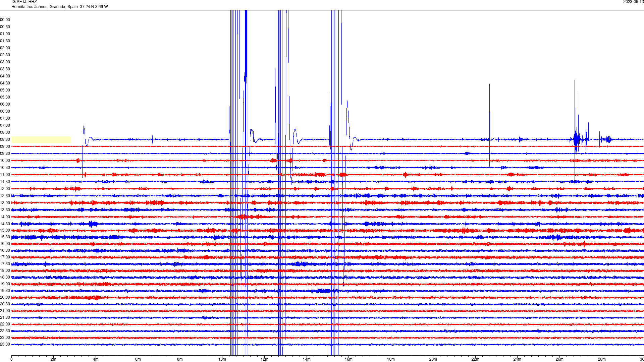Click the 03:00 time row label
644x362 pixels.
[x=5, y=62]
